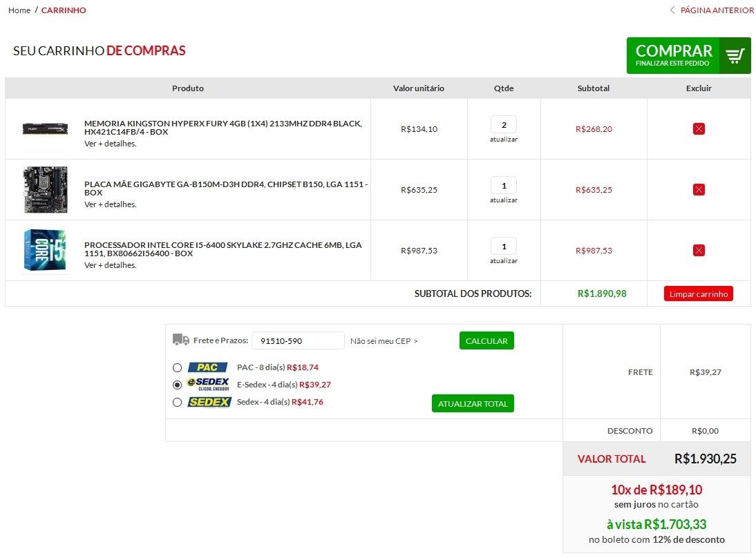Open Kingston HyperX memory thumbnail
Viewport: 756px width, 558px height.
[x=46, y=128]
